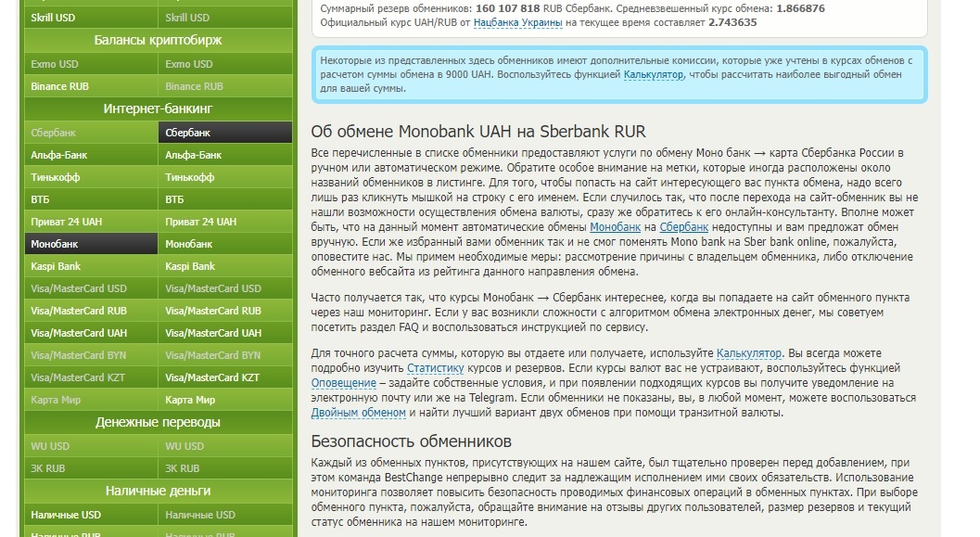Choose Visa/MasterCard USD in the right column
980x537 pixels.
click(x=225, y=288)
